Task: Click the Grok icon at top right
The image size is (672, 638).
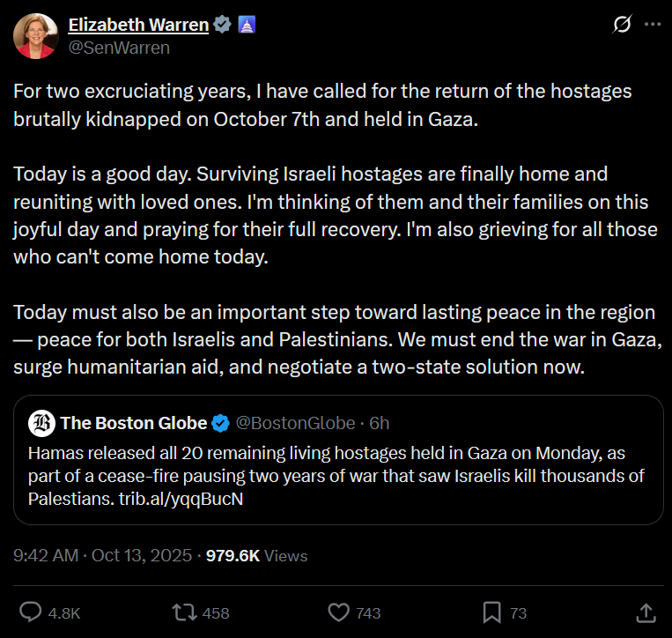Action: click(621, 26)
